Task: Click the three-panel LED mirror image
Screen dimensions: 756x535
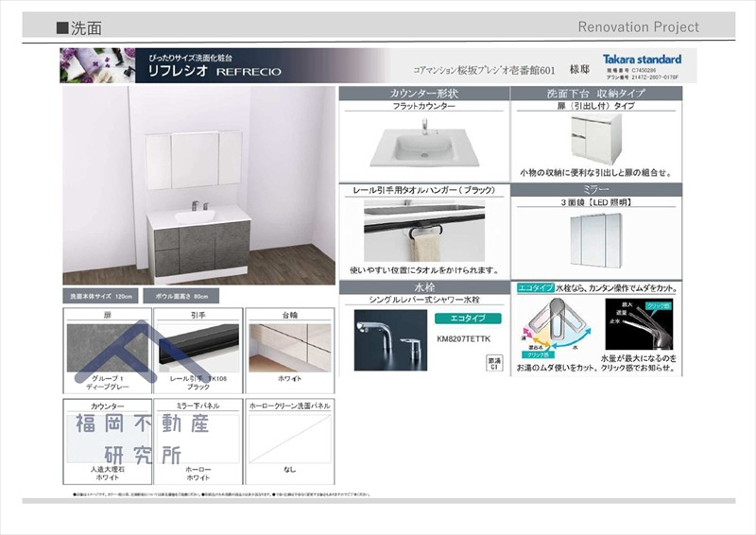Action: point(596,240)
